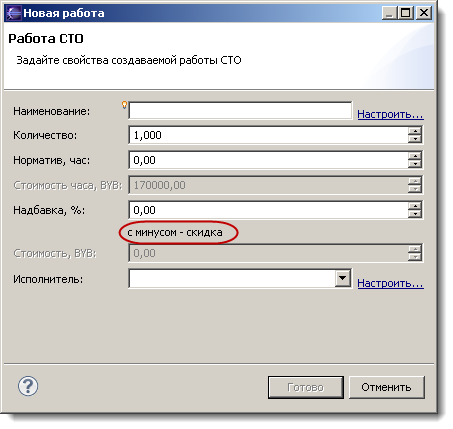Open the Исполнитель dropdown arrow
Image resolution: width=453 pixels, height=429 pixels.
click(343, 278)
